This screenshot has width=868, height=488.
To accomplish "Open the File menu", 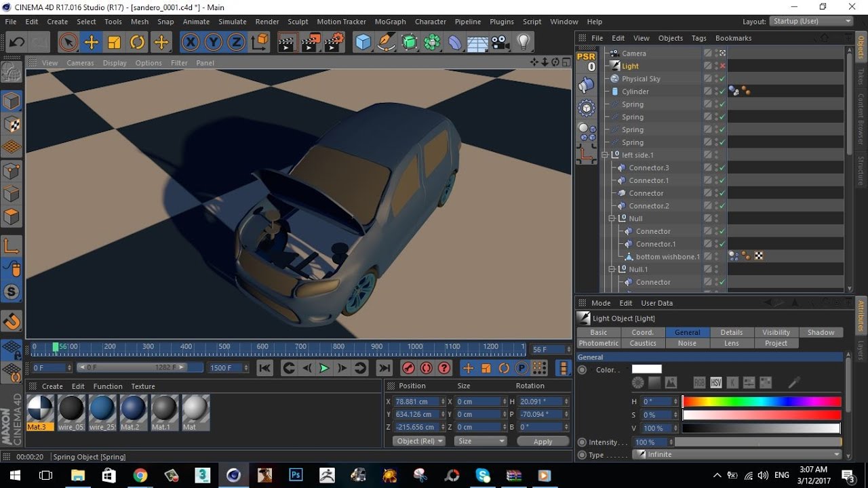I will pos(11,22).
